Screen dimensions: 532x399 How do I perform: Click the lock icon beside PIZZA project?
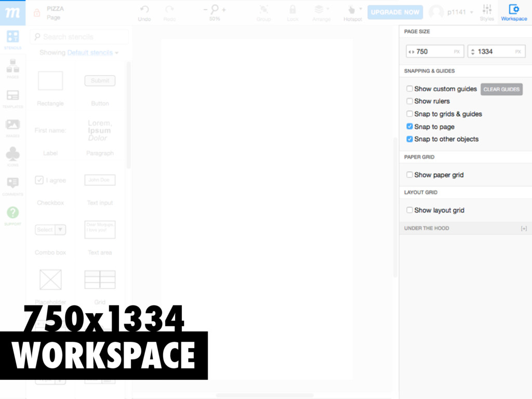click(37, 13)
